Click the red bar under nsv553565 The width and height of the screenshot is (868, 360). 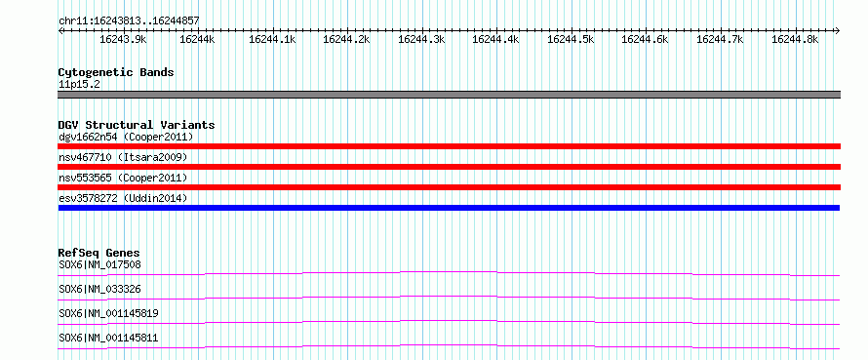pyautogui.click(x=449, y=187)
